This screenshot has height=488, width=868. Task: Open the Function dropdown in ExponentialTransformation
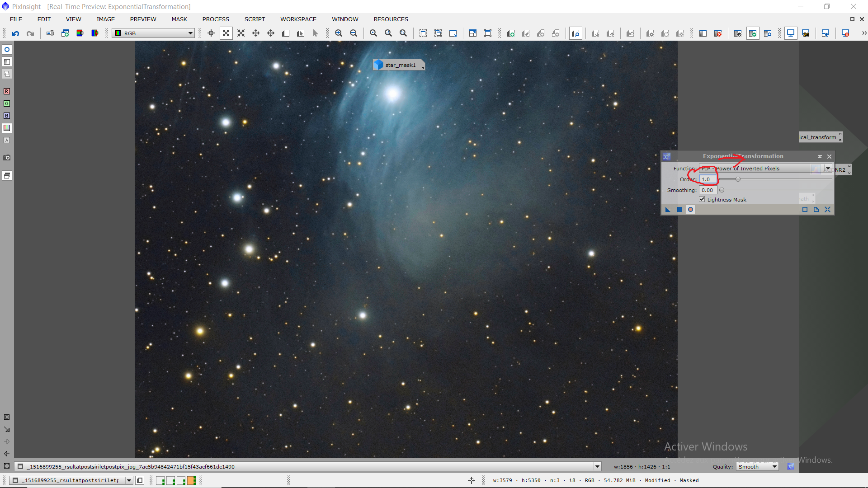tap(828, 169)
